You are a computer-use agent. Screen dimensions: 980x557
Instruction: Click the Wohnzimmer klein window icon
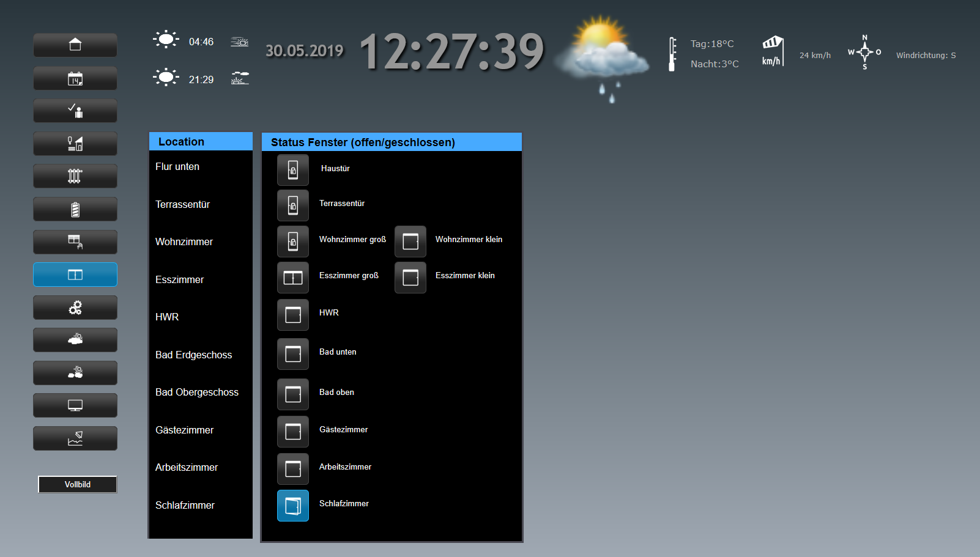(x=410, y=241)
